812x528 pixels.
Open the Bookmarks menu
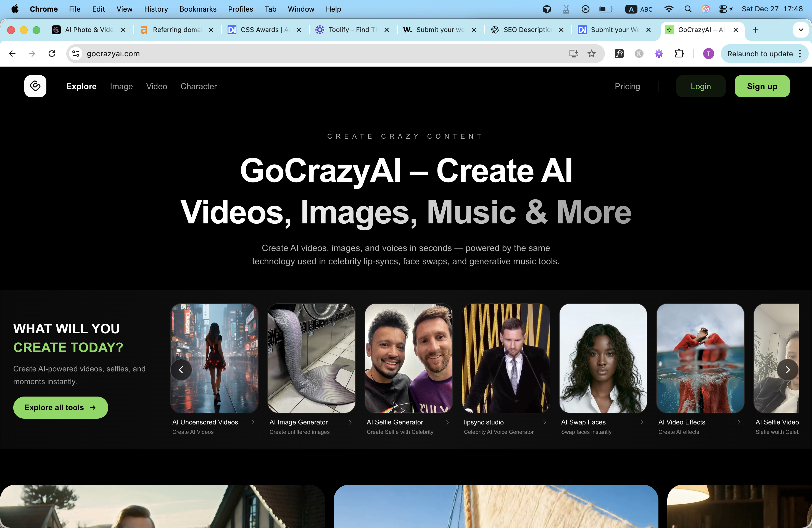click(198, 9)
